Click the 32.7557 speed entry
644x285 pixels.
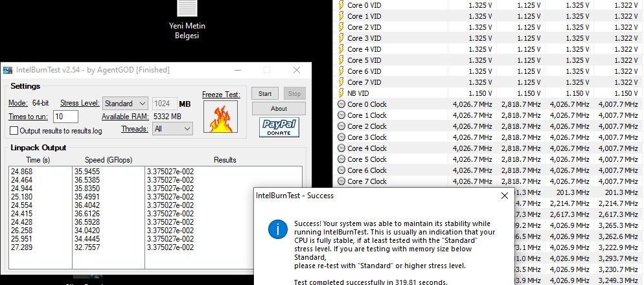click(87, 247)
